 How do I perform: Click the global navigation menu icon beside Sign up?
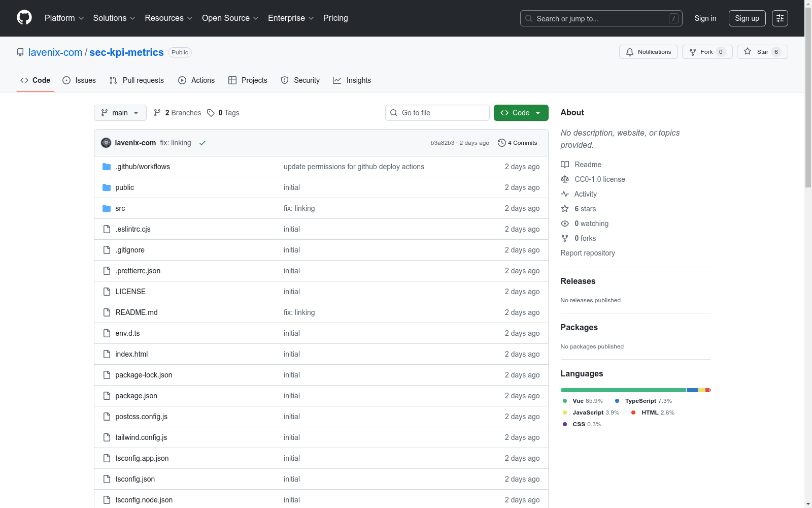click(780, 18)
